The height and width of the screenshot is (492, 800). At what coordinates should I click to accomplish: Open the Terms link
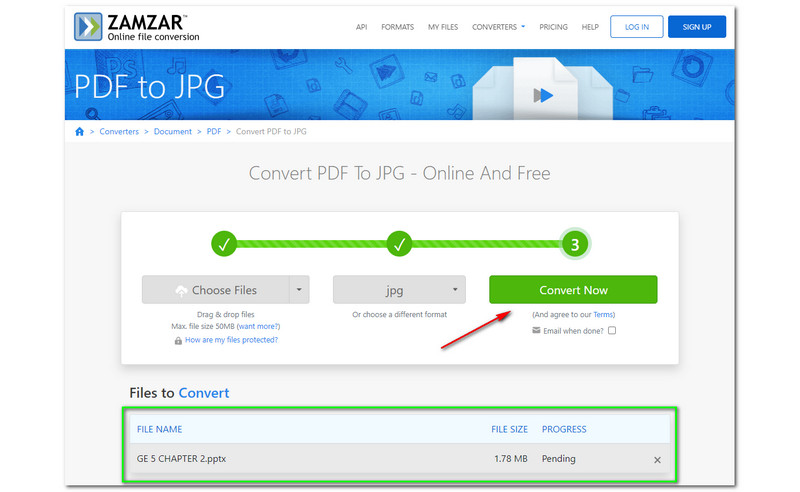[604, 314]
